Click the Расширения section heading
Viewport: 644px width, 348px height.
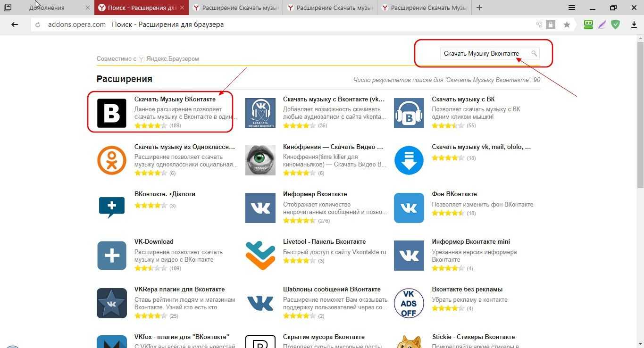pos(125,79)
